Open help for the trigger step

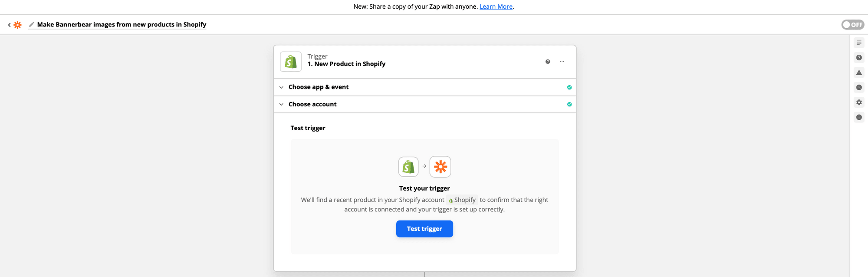tap(548, 62)
